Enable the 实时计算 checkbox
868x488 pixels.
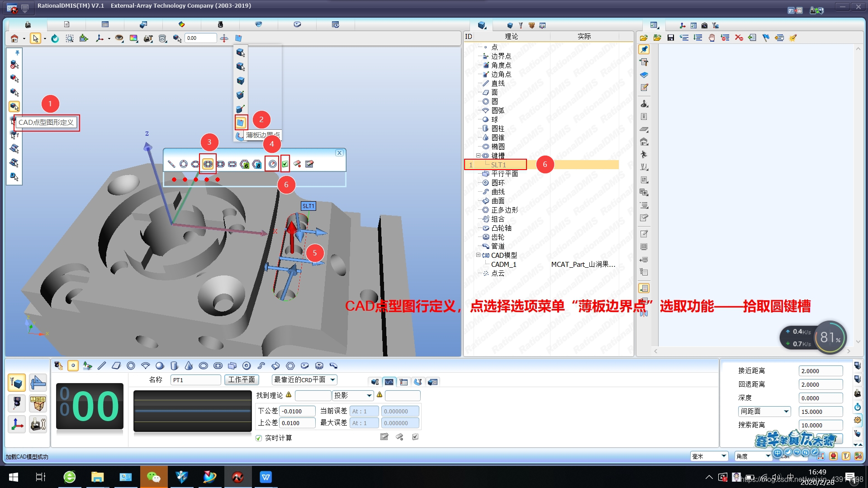[258, 437]
